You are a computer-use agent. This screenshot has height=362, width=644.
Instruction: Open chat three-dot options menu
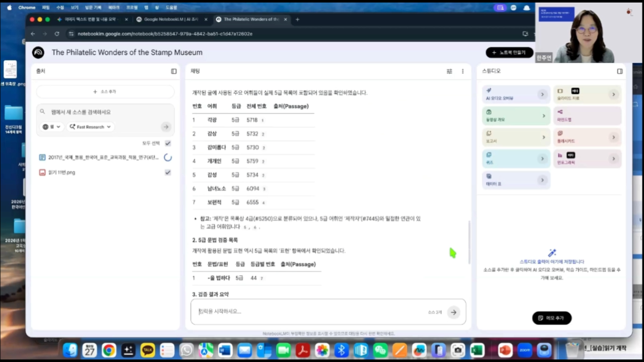[x=463, y=71]
